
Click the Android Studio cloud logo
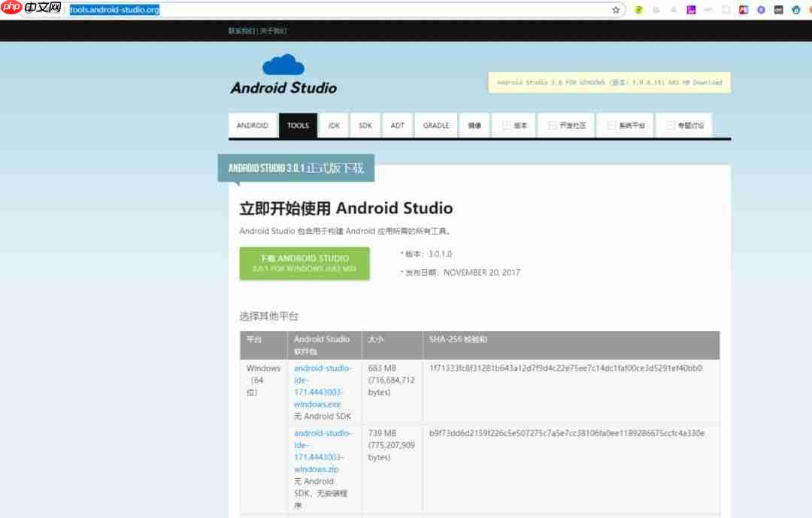point(283,65)
